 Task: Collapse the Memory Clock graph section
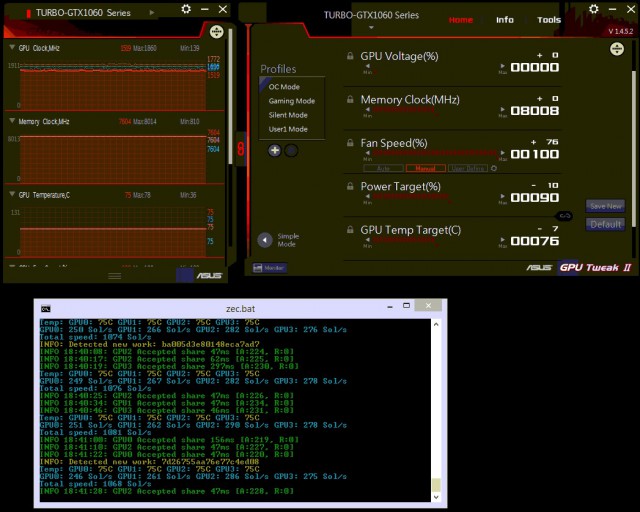pos(12,120)
